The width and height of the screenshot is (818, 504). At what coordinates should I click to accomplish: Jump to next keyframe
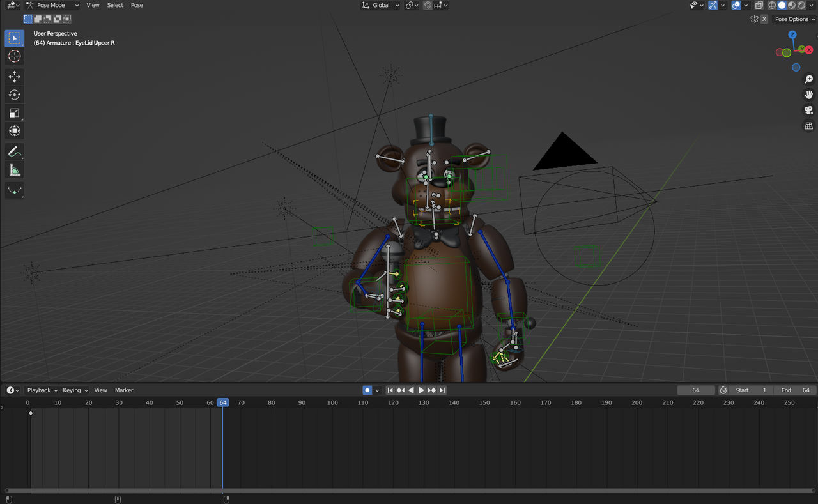[432, 390]
